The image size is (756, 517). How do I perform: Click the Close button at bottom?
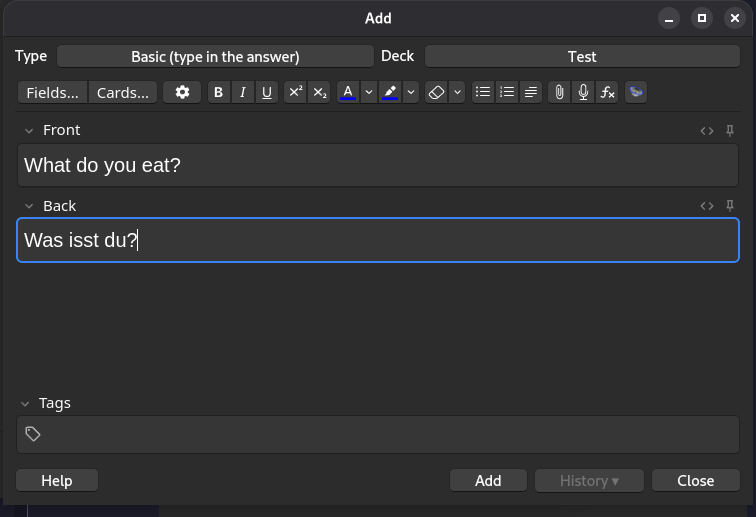[696, 480]
